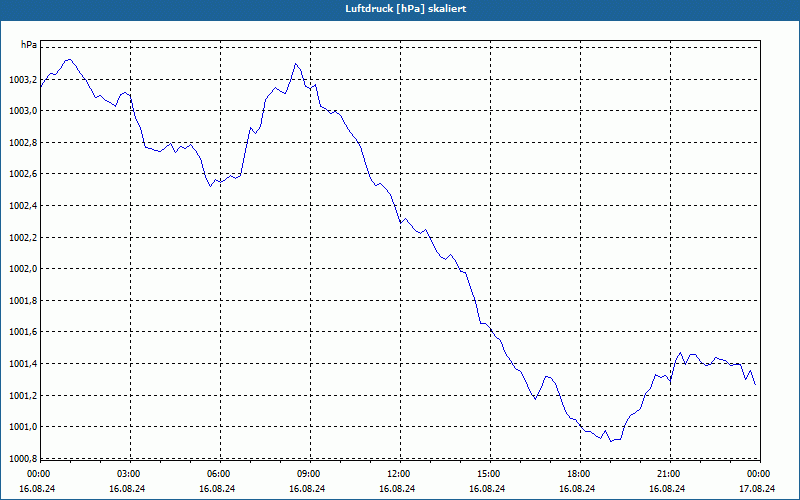Click the 18:00 time label
800x500 pixels.
pyautogui.click(x=579, y=474)
